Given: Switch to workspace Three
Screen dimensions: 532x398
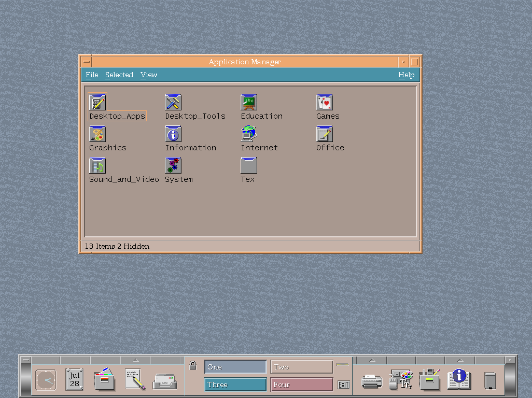Looking at the screenshot, I should 235,384.
